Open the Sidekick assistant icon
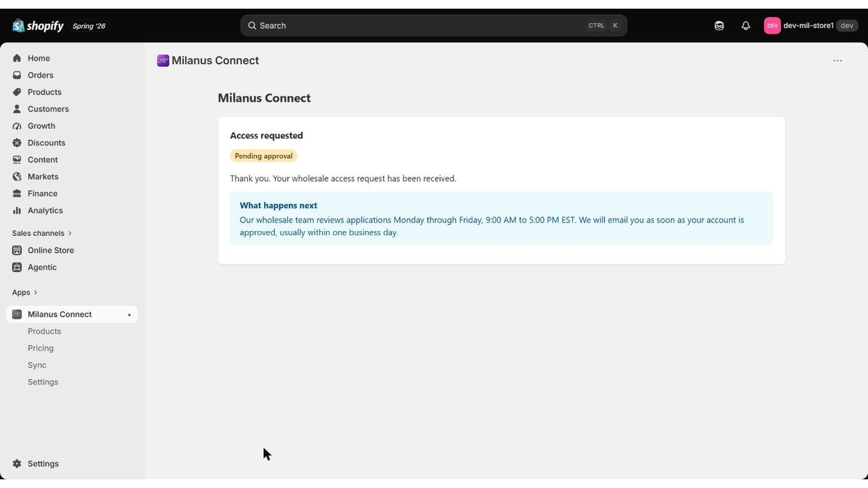The width and height of the screenshot is (868, 488). coord(719,25)
